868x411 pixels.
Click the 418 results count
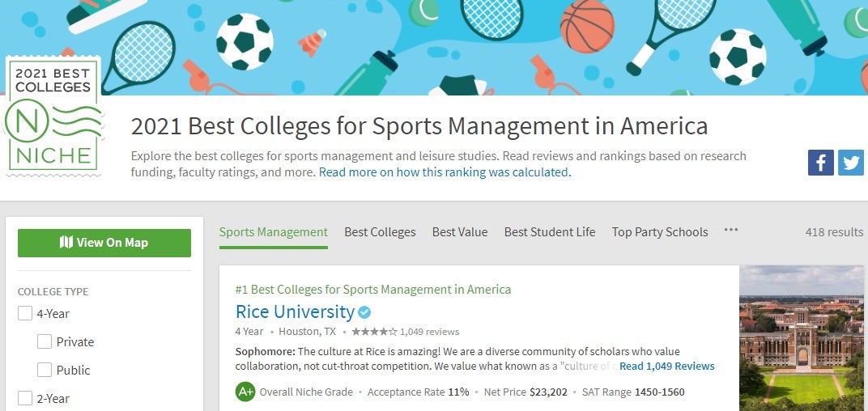pos(834,231)
